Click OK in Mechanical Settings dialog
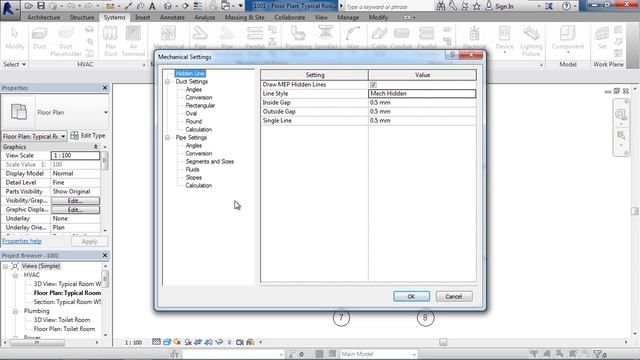This screenshot has width=640, height=360. click(411, 296)
